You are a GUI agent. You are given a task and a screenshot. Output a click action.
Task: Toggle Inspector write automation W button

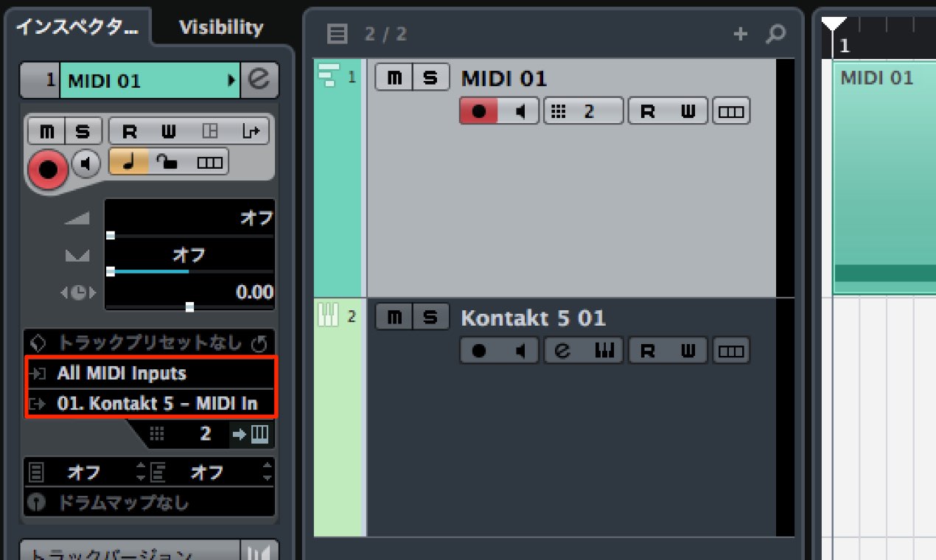(x=170, y=132)
